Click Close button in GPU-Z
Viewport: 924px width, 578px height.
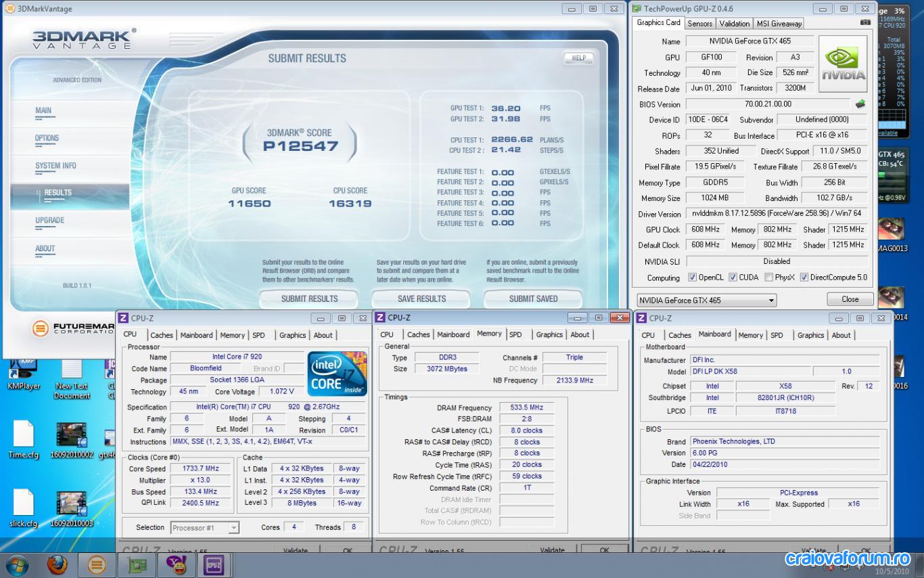850,299
